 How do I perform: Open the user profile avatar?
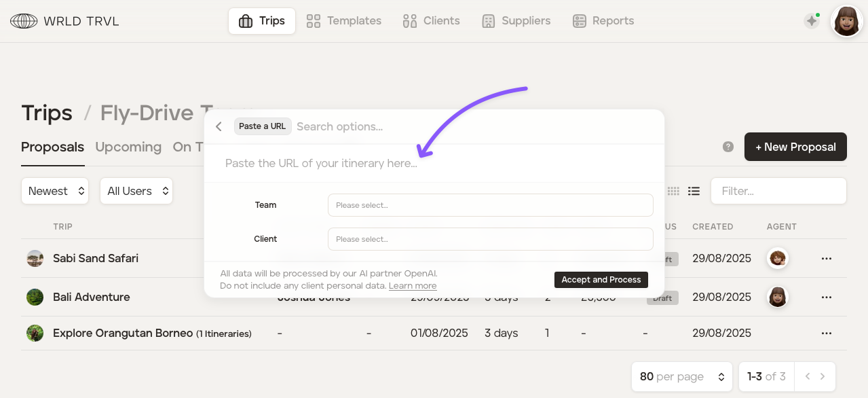[846, 21]
